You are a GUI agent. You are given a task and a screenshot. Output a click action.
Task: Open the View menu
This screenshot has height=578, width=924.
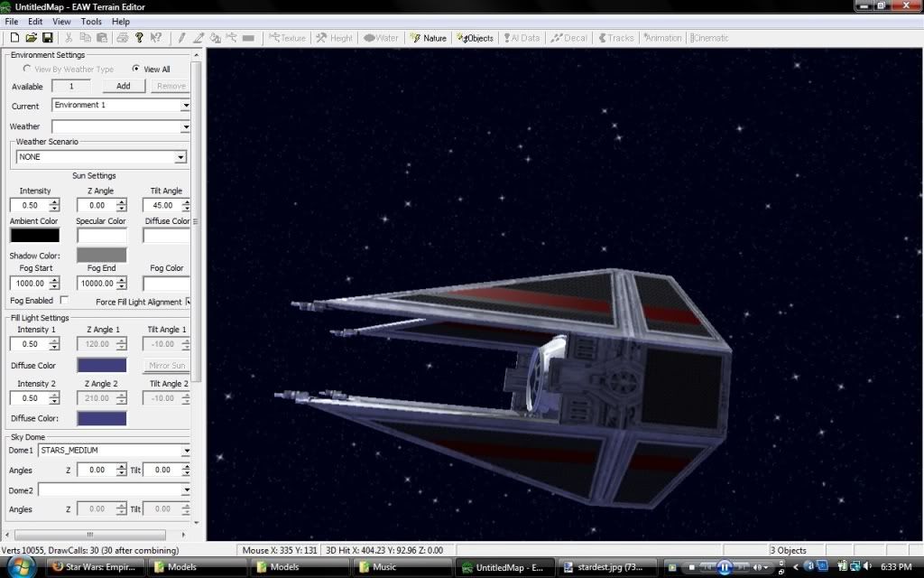pyautogui.click(x=61, y=22)
